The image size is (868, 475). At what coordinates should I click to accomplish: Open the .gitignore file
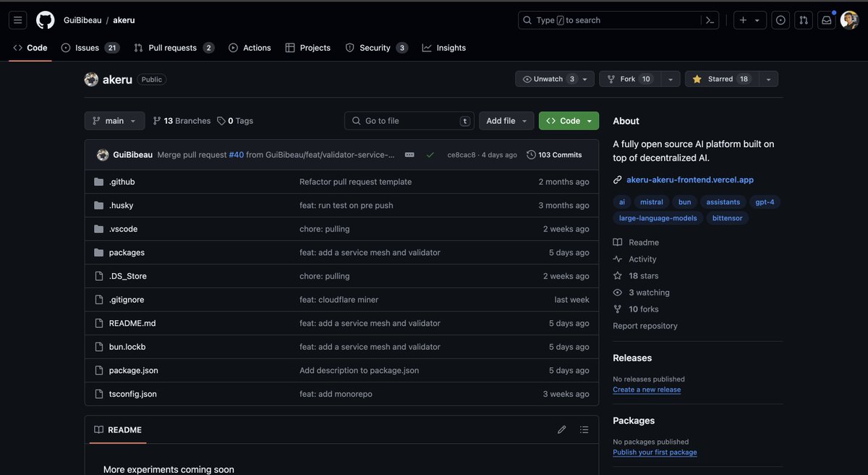pyautogui.click(x=127, y=300)
